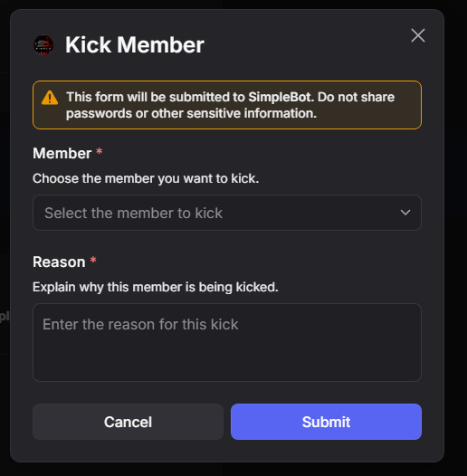Expand the dropdown using chevron arrow
The height and width of the screenshot is (476, 467).
405,213
